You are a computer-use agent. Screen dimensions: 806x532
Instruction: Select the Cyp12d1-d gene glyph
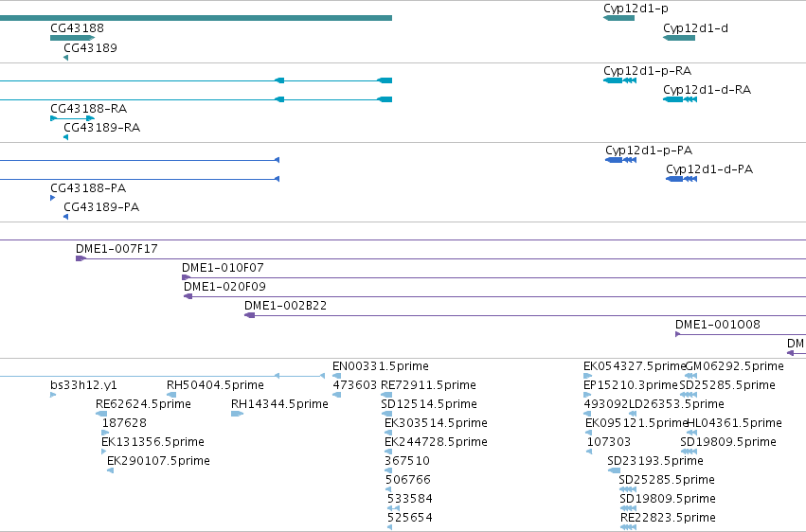point(679,38)
